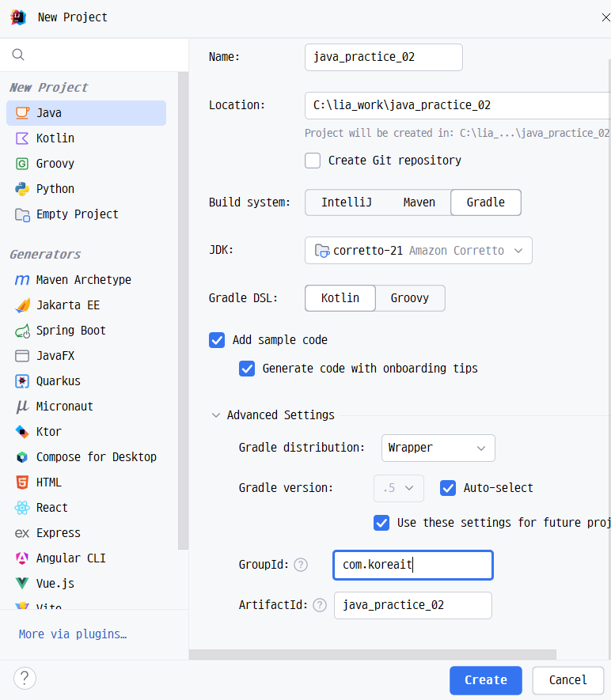
Task: Open More via plugins link
Action: [73, 634]
